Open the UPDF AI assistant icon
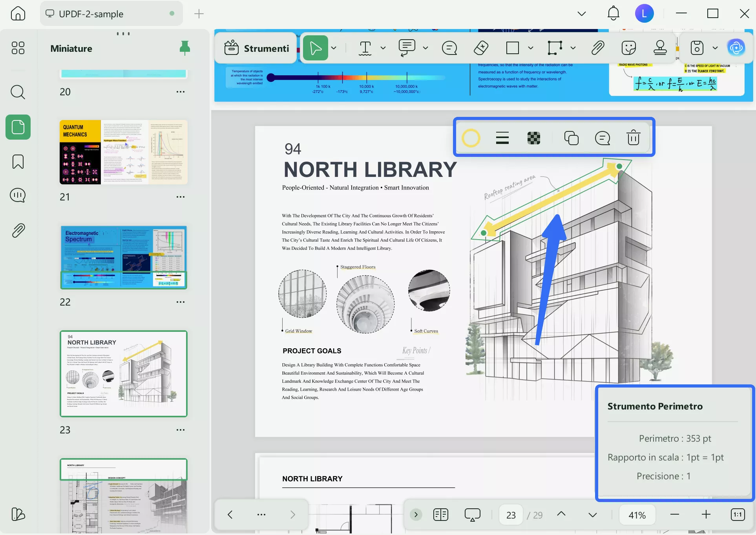 click(736, 48)
